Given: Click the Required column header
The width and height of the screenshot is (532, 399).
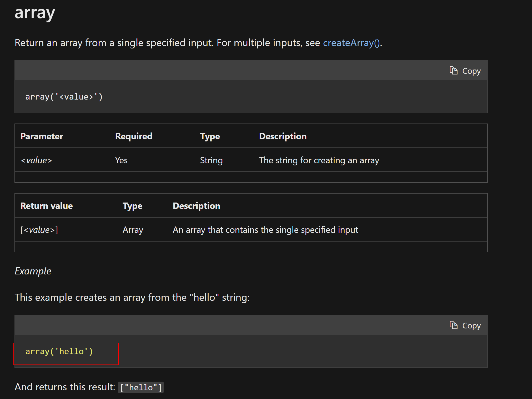Looking at the screenshot, I should click(134, 136).
